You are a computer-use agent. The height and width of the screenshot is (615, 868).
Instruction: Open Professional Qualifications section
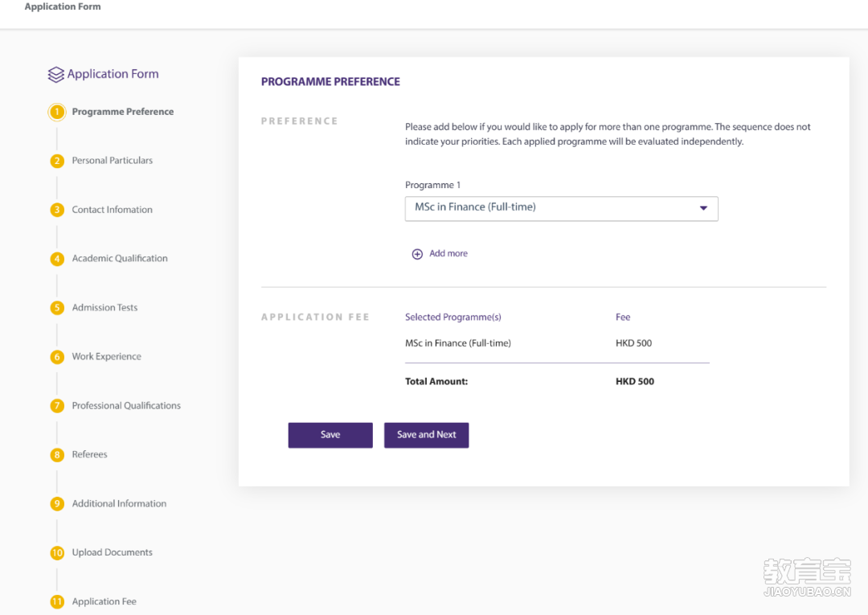click(126, 406)
